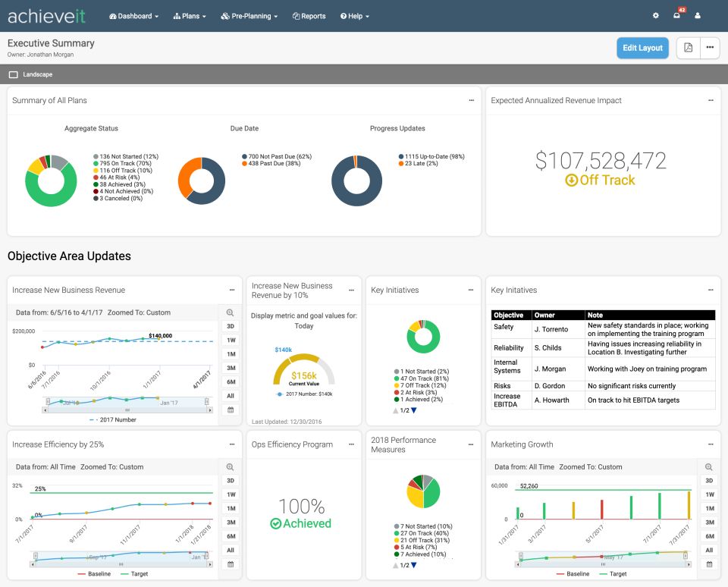Click the user profile icon
This screenshot has height=587, width=728.
pos(698,16)
